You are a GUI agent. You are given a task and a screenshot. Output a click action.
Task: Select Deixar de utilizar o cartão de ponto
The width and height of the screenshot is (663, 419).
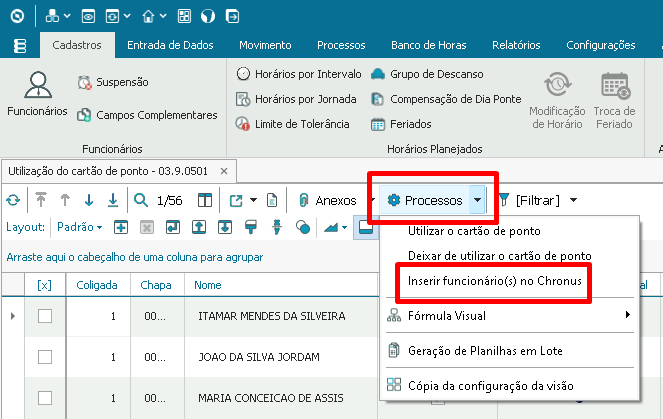click(x=500, y=256)
